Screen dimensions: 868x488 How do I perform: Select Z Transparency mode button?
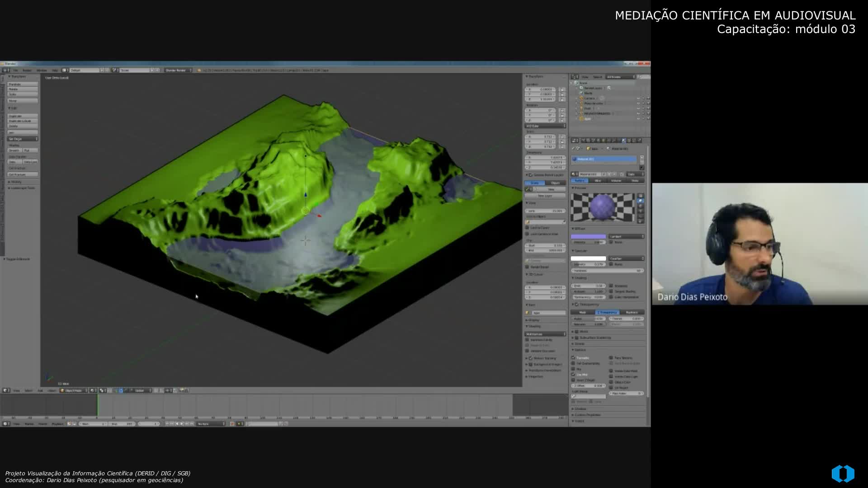point(607,312)
